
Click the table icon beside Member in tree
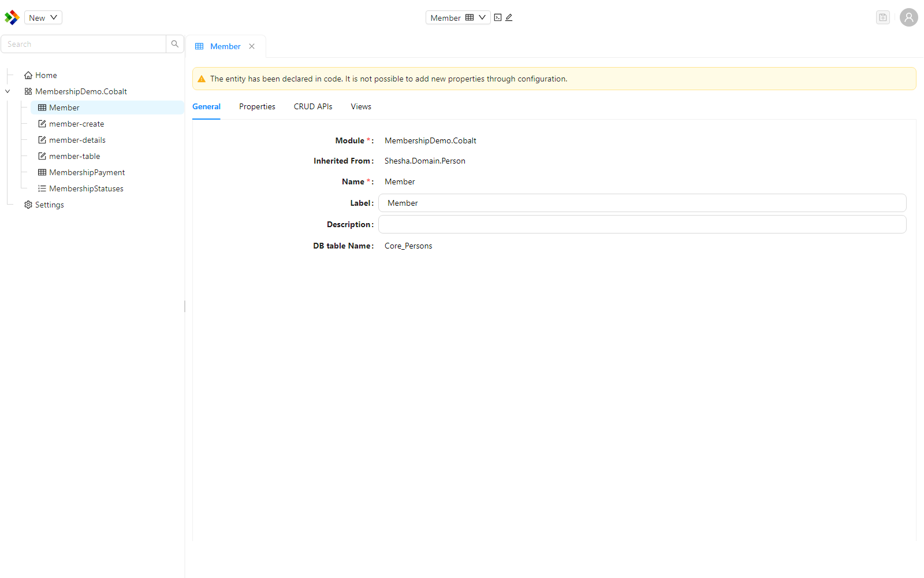(x=42, y=108)
